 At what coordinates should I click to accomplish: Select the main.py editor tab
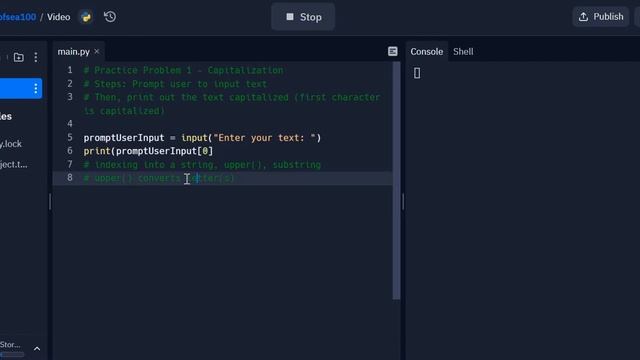[73, 51]
